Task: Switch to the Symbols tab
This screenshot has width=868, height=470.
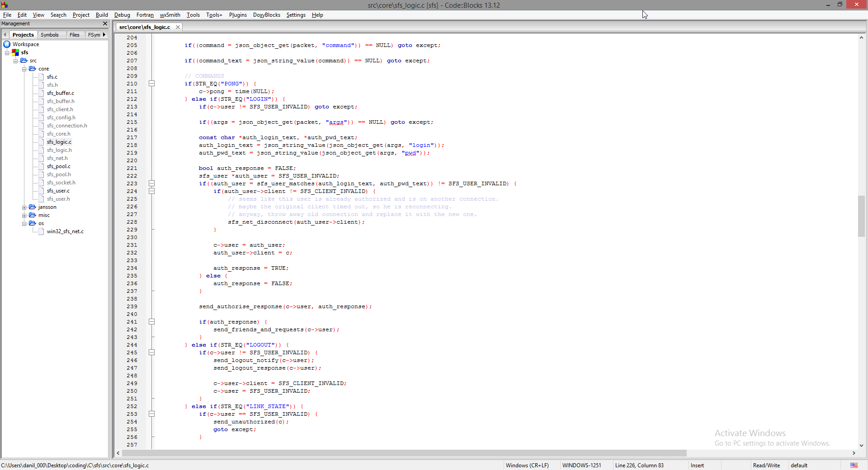Action: tap(50, 35)
